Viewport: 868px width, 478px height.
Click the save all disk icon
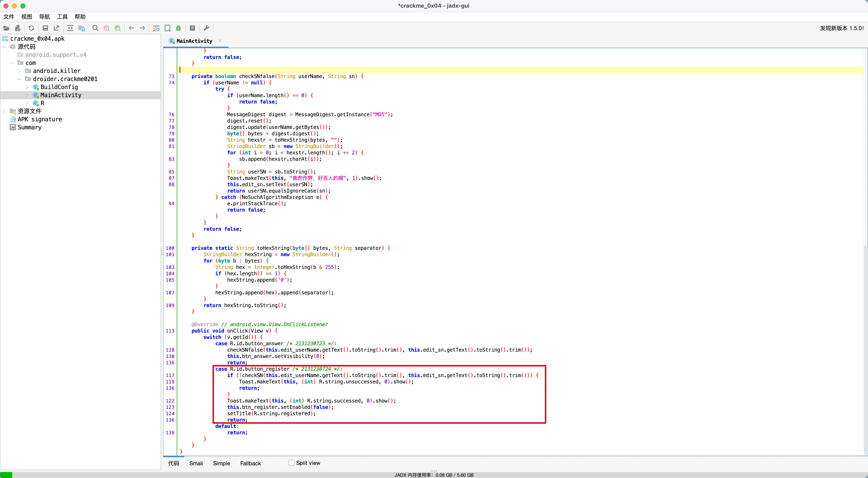point(45,28)
